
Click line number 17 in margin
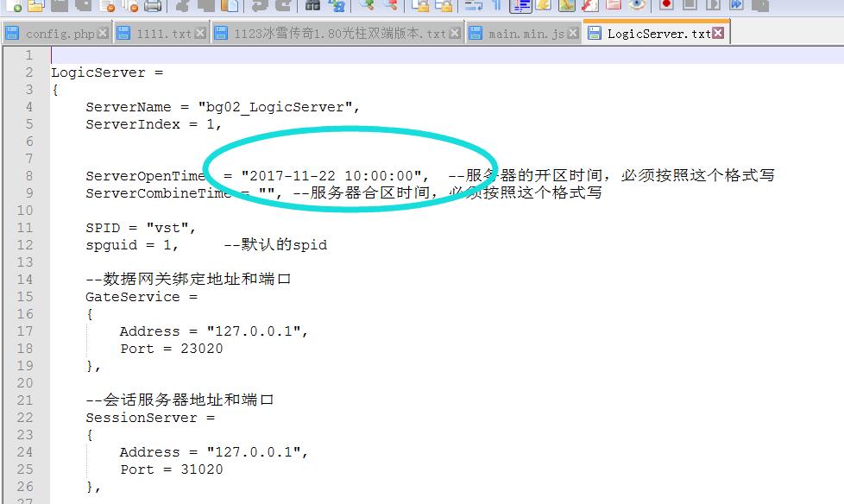24,331
